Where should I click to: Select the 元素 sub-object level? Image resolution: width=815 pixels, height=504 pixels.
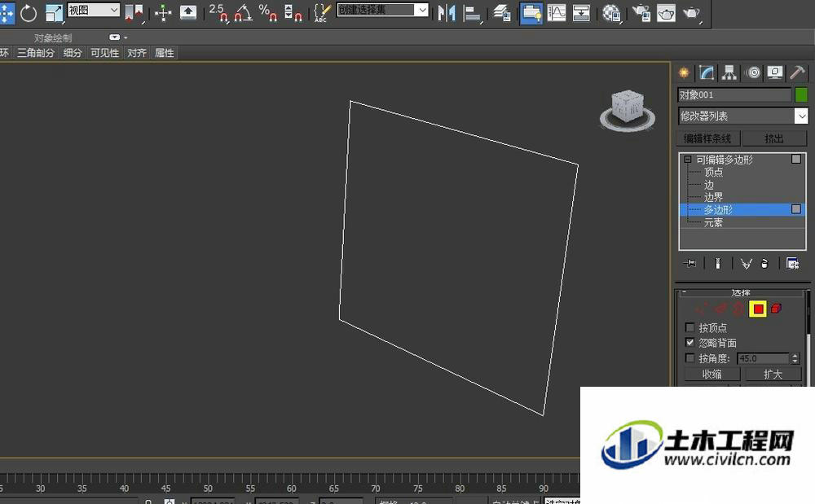click(x=713, y=222)
